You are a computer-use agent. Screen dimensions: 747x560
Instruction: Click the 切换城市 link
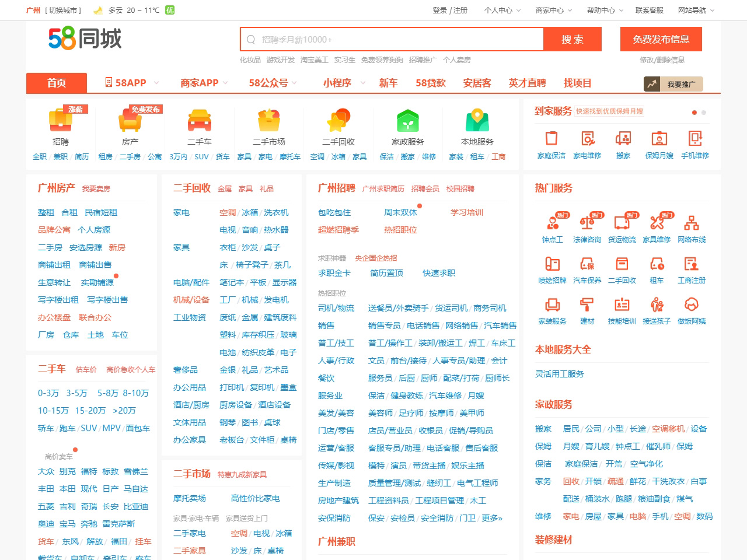[64, 10]
